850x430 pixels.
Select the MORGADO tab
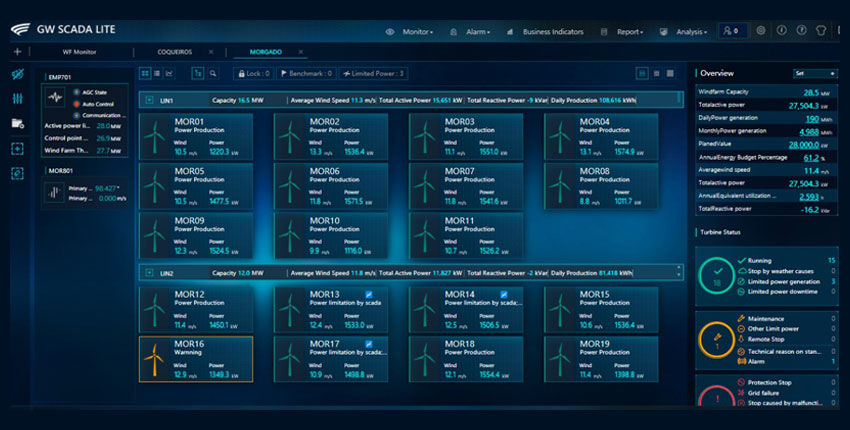click(266, 52)
